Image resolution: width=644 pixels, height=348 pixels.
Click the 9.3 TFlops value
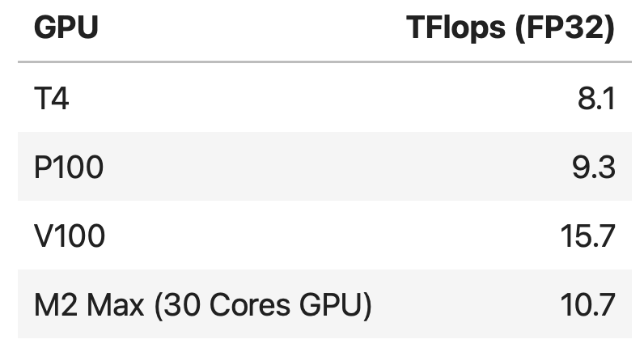597,168
